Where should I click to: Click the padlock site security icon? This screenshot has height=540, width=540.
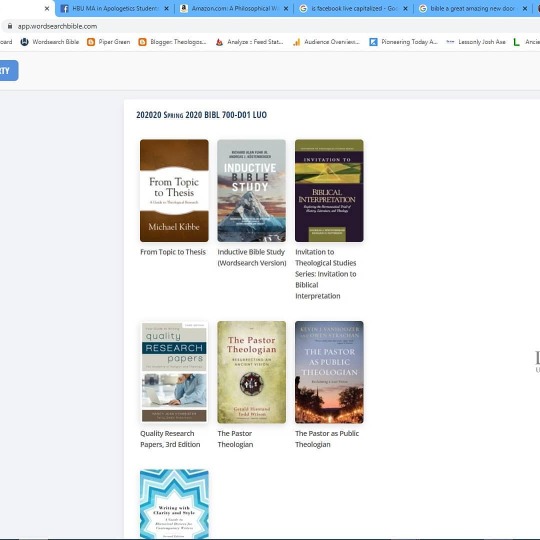pos(10,26)
